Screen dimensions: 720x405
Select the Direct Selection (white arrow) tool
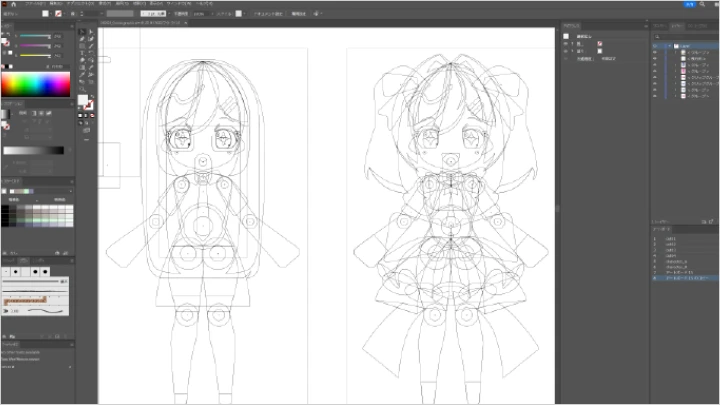point(91,32)
